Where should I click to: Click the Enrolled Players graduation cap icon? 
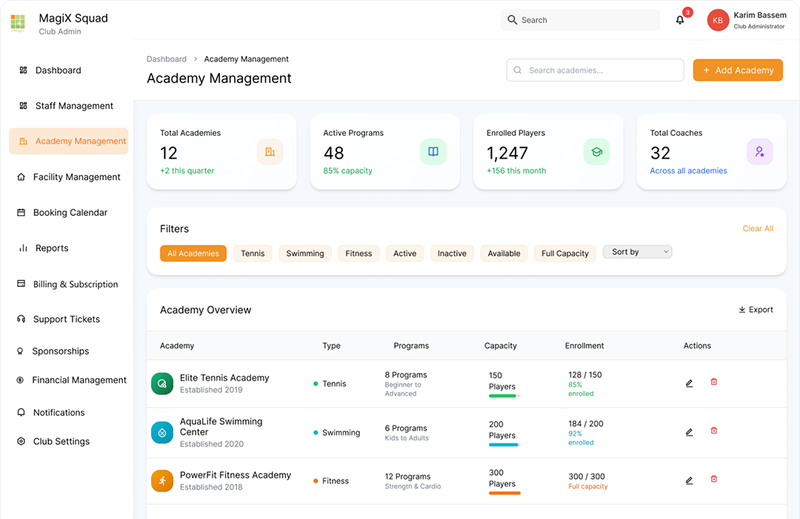(596, 152)
